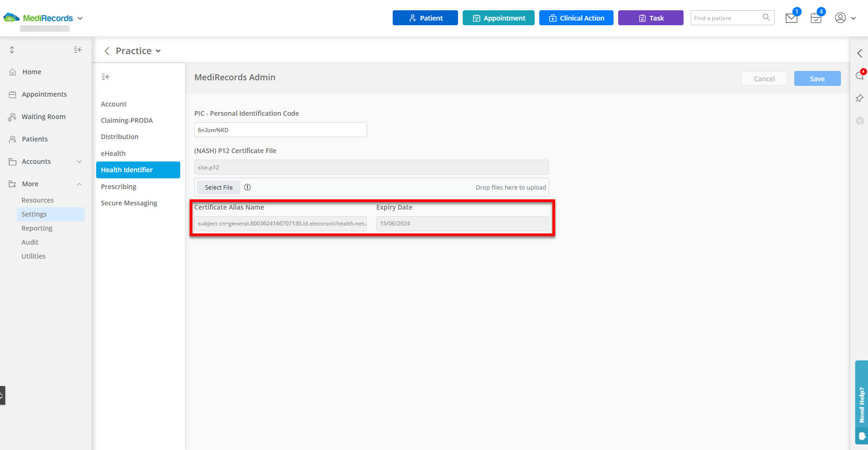Click the Patient button in top bar
This screenshot has width=868, height=450.
425,18
